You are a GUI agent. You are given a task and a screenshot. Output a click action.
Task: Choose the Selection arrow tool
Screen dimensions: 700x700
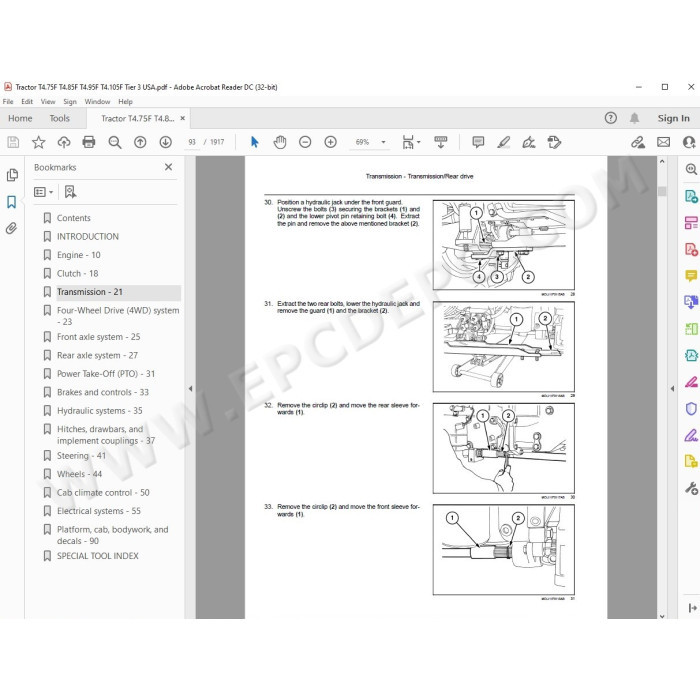pyautogui.click(x=254, y=142)
